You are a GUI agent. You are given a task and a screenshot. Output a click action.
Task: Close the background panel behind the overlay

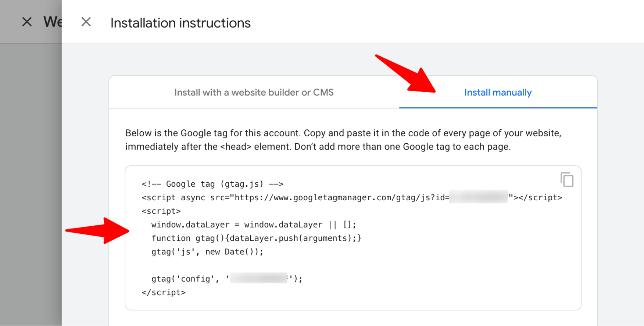click(x=27, y=22)
